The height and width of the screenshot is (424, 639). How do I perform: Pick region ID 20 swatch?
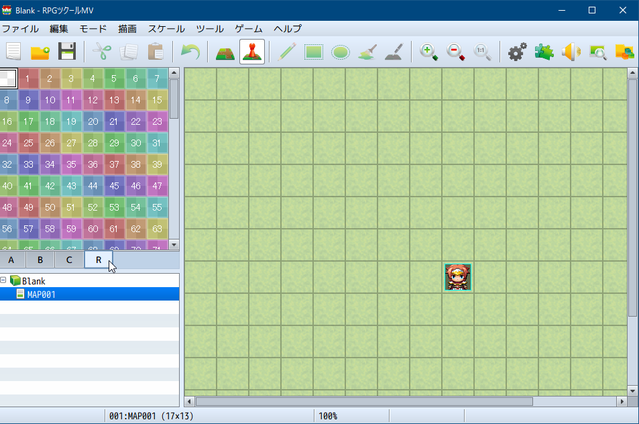tap(93, 121)
